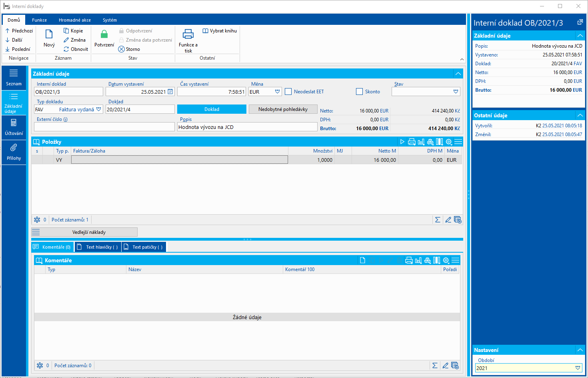Click the print icon in Položky toolbar
The width and height of the screenshot is (588, 378).
pos(412,142)
